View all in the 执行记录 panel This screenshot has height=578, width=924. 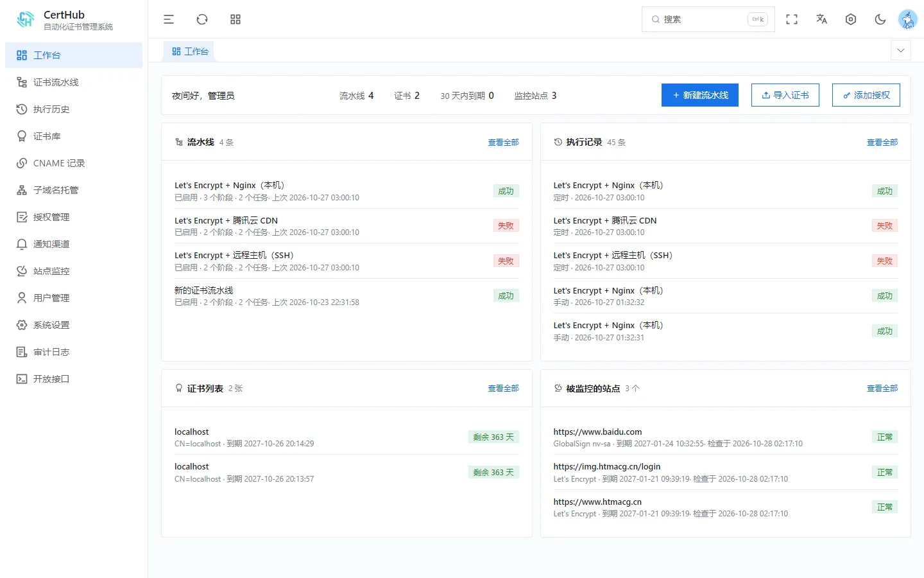point(882,143)
